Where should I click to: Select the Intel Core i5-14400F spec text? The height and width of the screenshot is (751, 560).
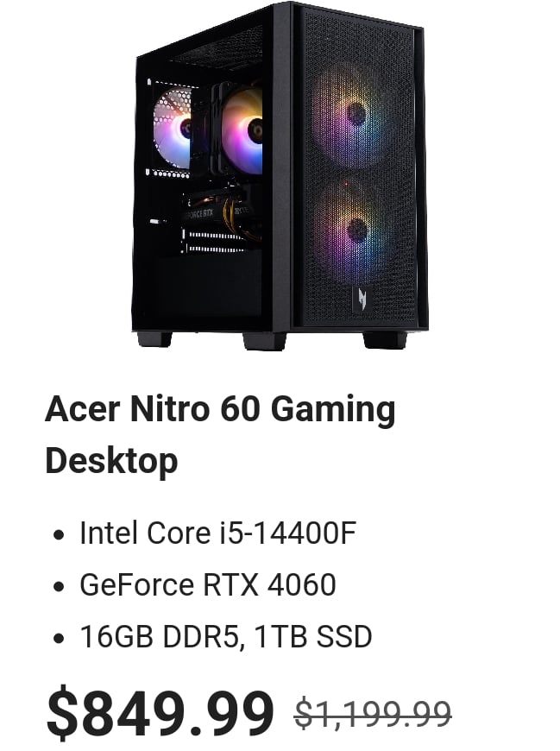[x=217, y=533]
